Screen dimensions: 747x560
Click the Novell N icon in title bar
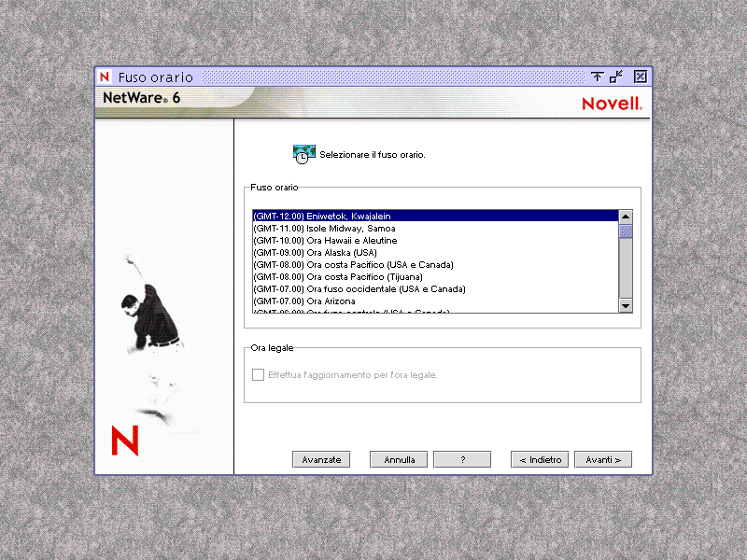point(105,77)
